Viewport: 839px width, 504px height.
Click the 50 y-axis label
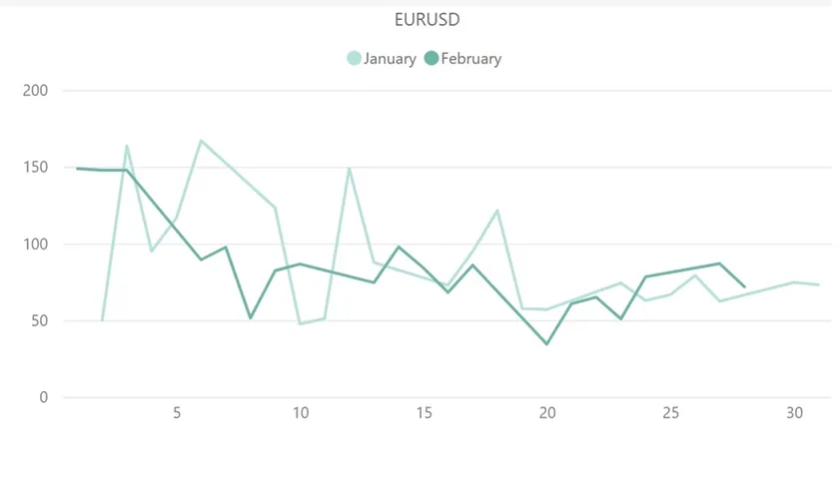(39, 321)
